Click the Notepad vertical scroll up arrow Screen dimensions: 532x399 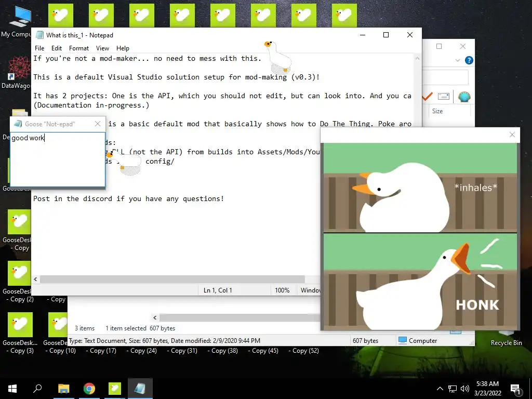(x=418, y=58)
